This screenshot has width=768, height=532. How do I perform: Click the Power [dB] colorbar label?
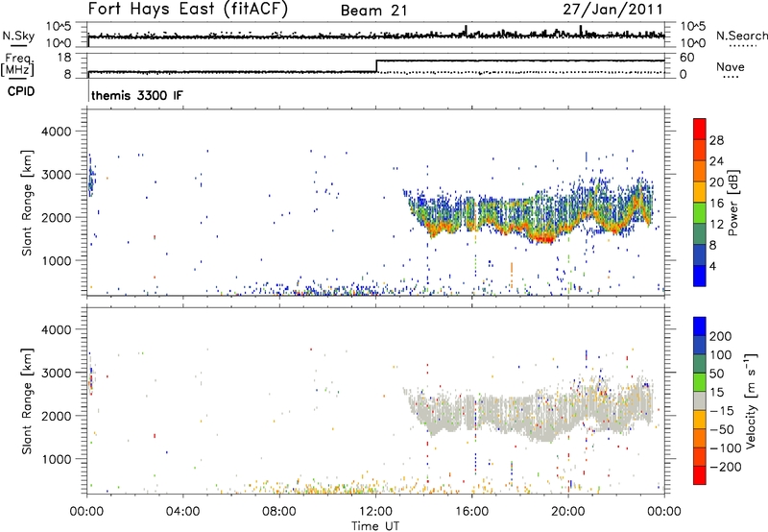(x=732, y=203)
